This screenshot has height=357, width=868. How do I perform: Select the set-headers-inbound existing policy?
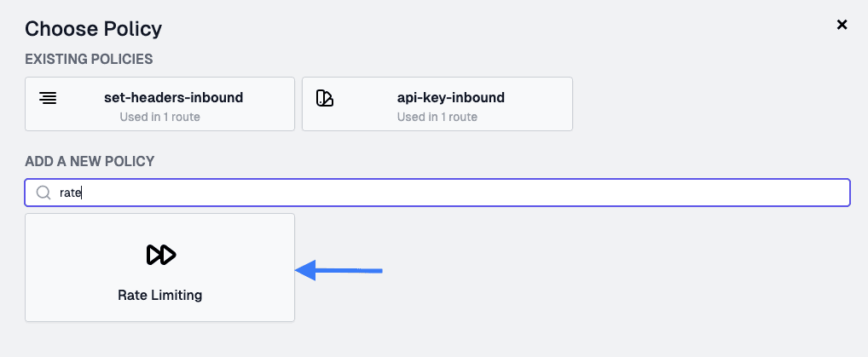click(x=160, y=104)
